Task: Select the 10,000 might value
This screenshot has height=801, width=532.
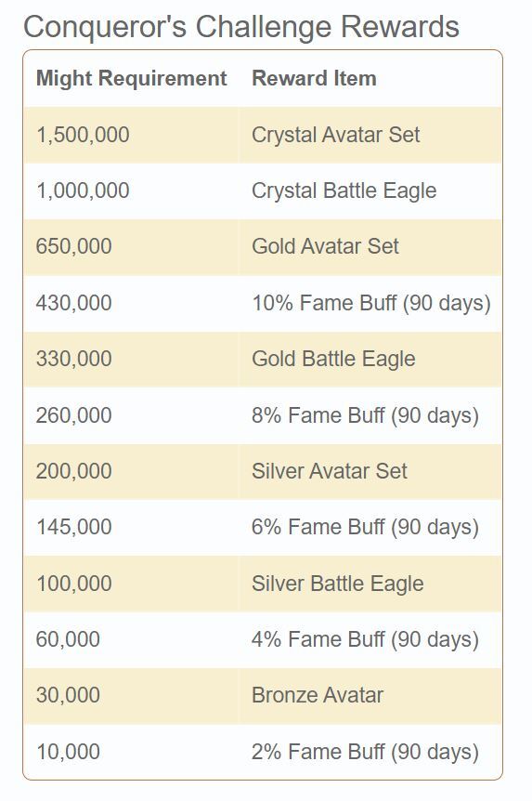Action: 68,752
